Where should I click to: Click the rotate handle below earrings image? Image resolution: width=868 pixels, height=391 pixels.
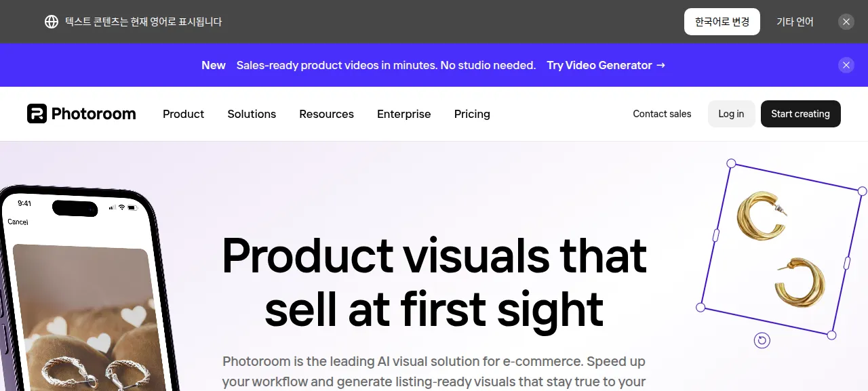762,340
